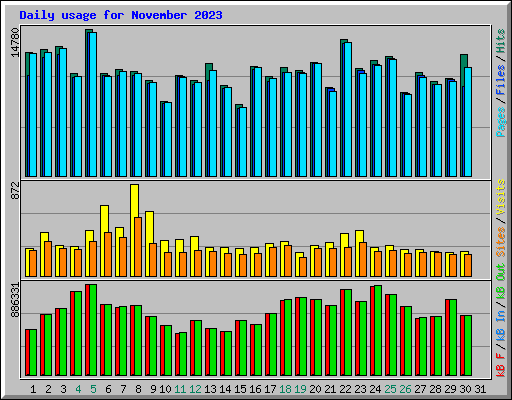Viewport: 512px width, 400px height.
Task: Click the 'kB Out' legend label
Action: point(501,282)
